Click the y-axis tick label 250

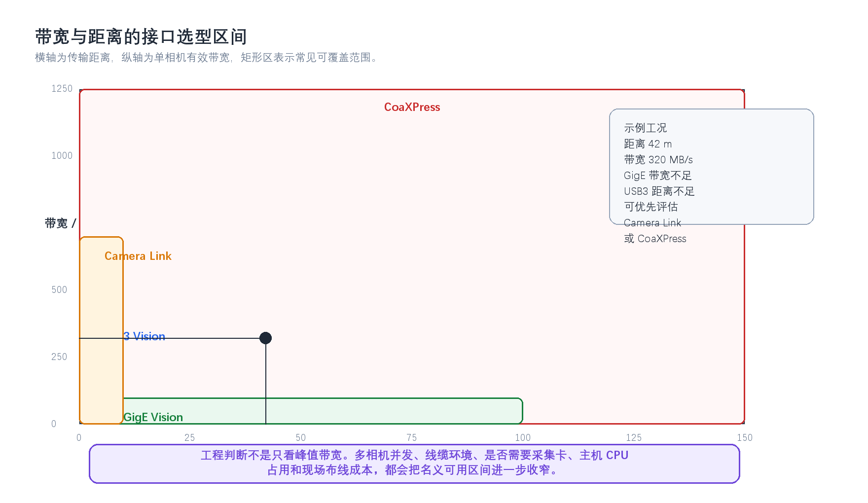click(59, 357)
